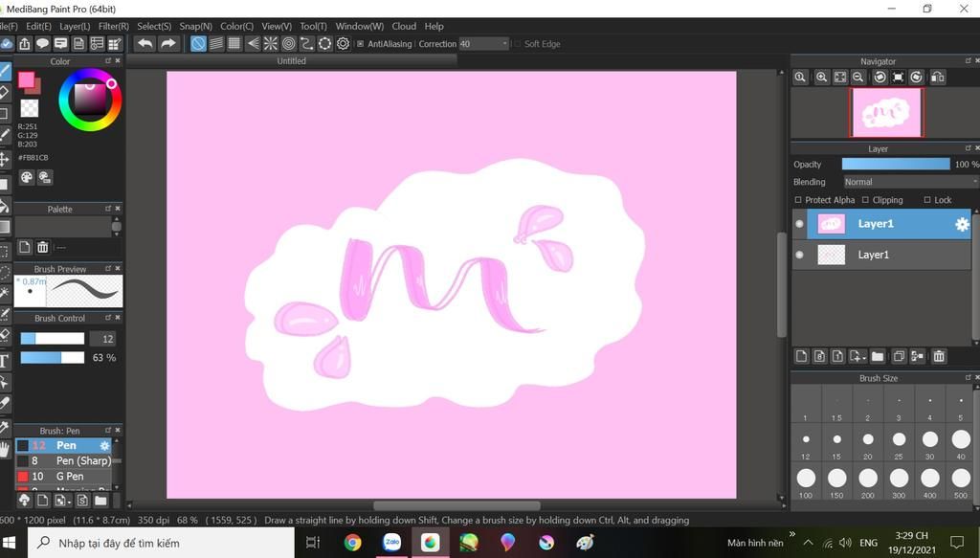Zoom out using the Navigator minus magnifier

coord(858,77)
